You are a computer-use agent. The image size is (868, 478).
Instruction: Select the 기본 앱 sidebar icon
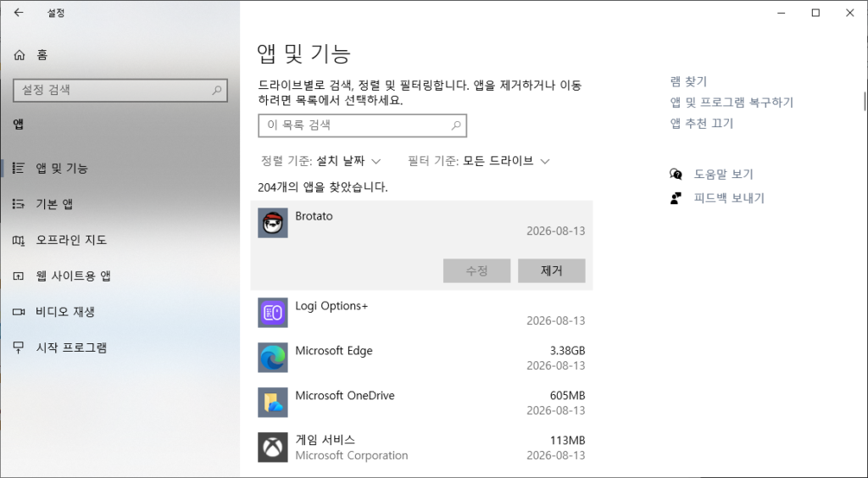[x=19, y=203]
